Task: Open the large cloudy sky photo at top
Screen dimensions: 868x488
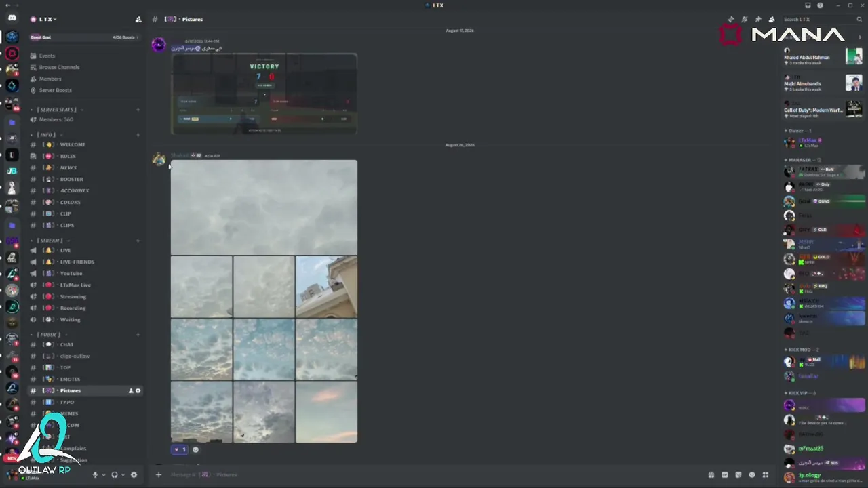Action: [264, 207]
